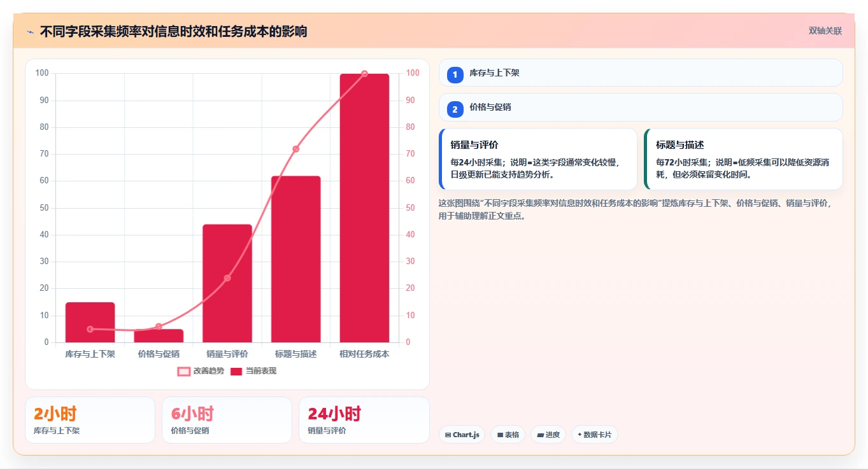Click trend line point above 销量与评价
868x469 pixels.
click(227, 278)
